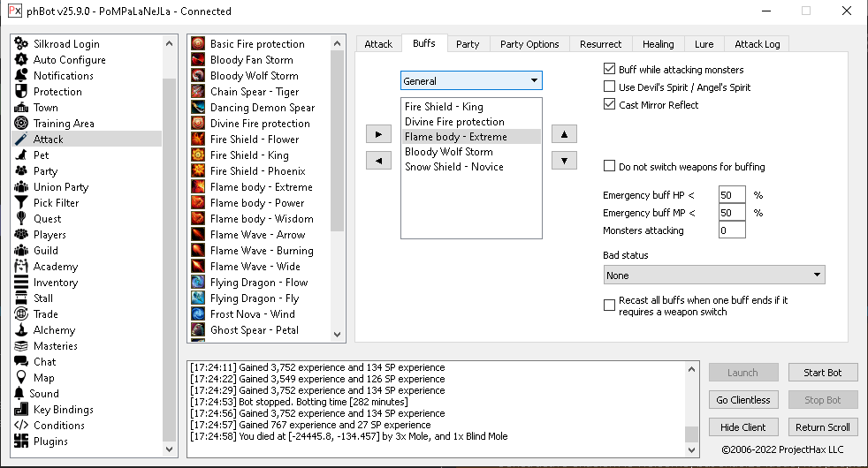Open Inventory using its sidebar icon
Viewport: 868px width, 468px height.
point(21,283)
